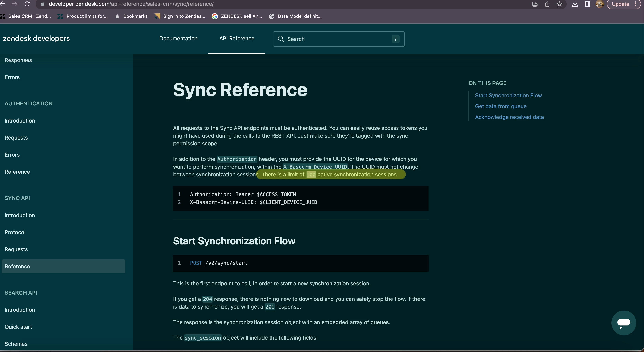Toggle the browser side panel icon
Screen dimensions: 644x352
coord(587,4)
